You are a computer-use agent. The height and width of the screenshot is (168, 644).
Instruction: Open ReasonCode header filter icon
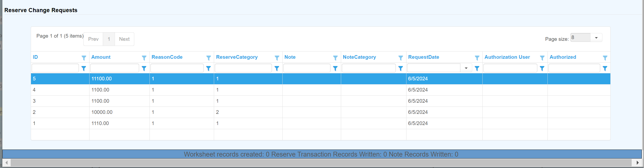point(209,58)
